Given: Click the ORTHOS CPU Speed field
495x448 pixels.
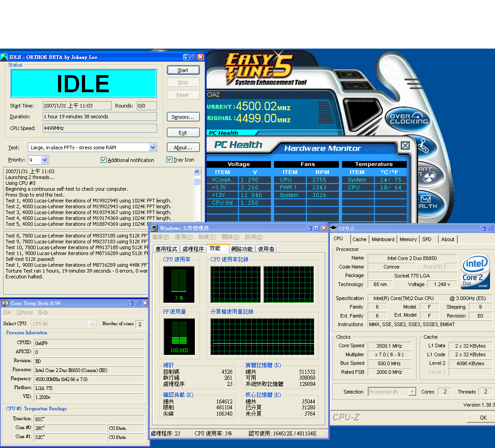Looking at the screenshot, I should coord(100,128).
